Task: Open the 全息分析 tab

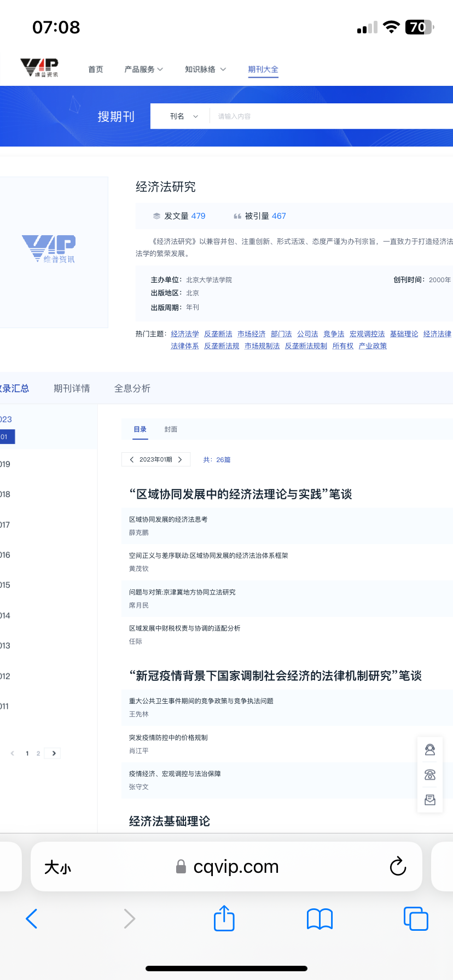Action: point(132,388)
